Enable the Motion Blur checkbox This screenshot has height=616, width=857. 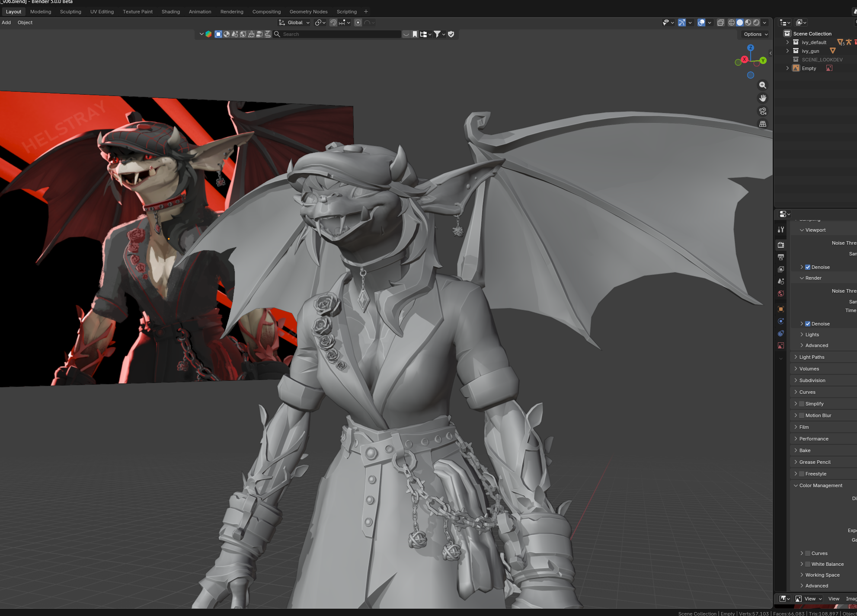(x=802, y=415)
